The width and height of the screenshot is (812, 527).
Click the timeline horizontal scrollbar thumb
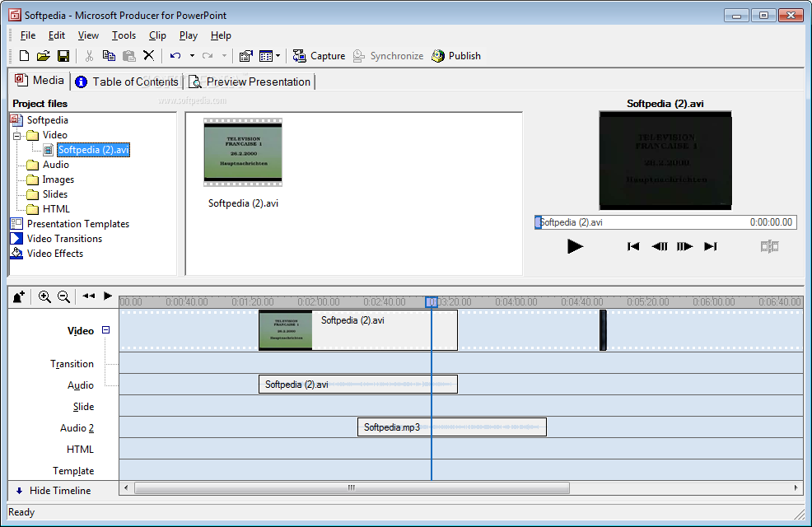click(x=352, y=487)
